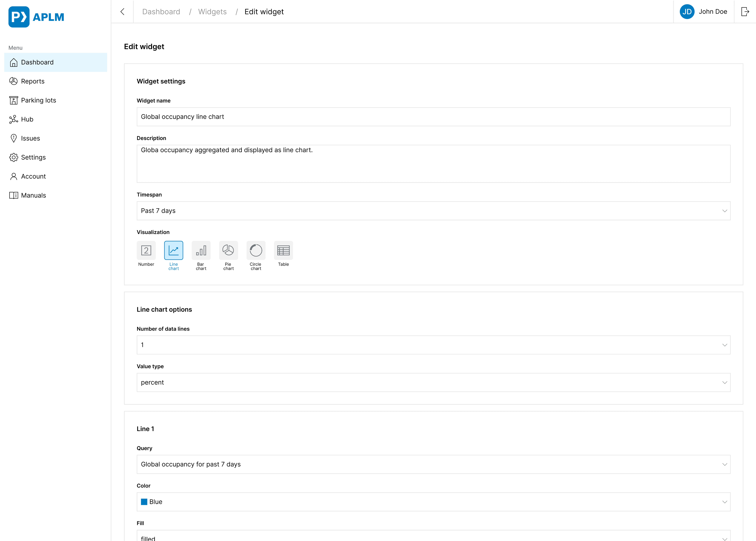Click the Dashboard breadcrumb link

[161, 12]
